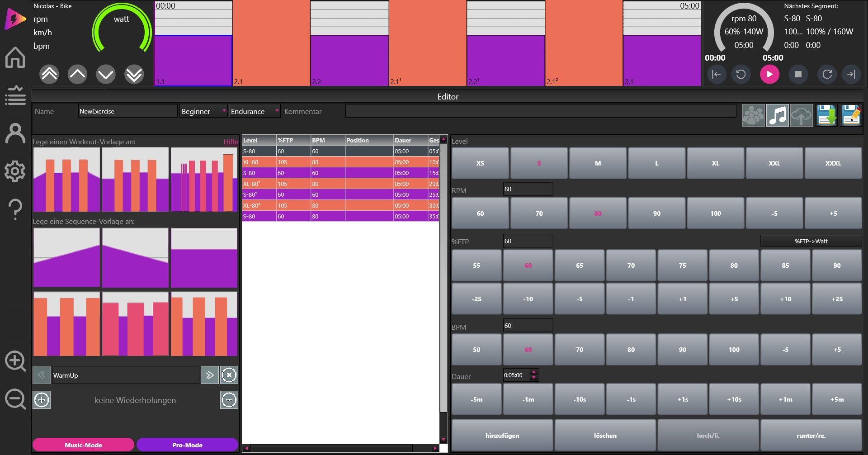Choose the ramp-up sequence template thumbnail
Image resolution: width=868 pixels, height=455 pixels.
[66, 258]
